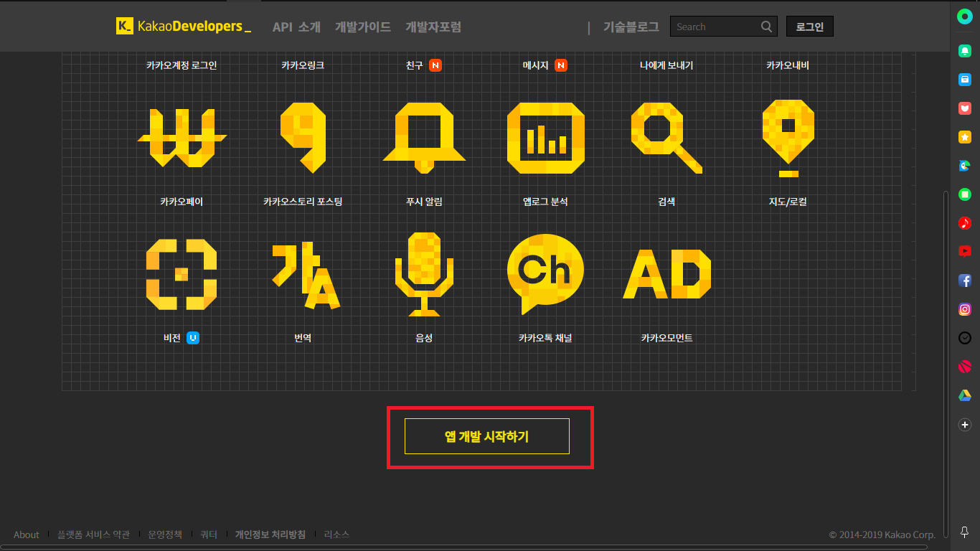Open the 카카오계정 로그인 label link
The width and height of the screenshot is (980, 551).
tap(182, 65)
